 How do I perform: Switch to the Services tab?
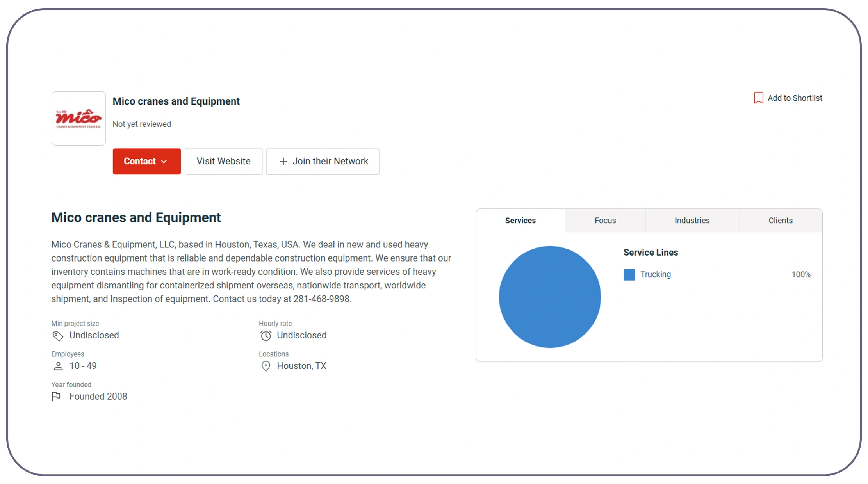coord(520,221)
